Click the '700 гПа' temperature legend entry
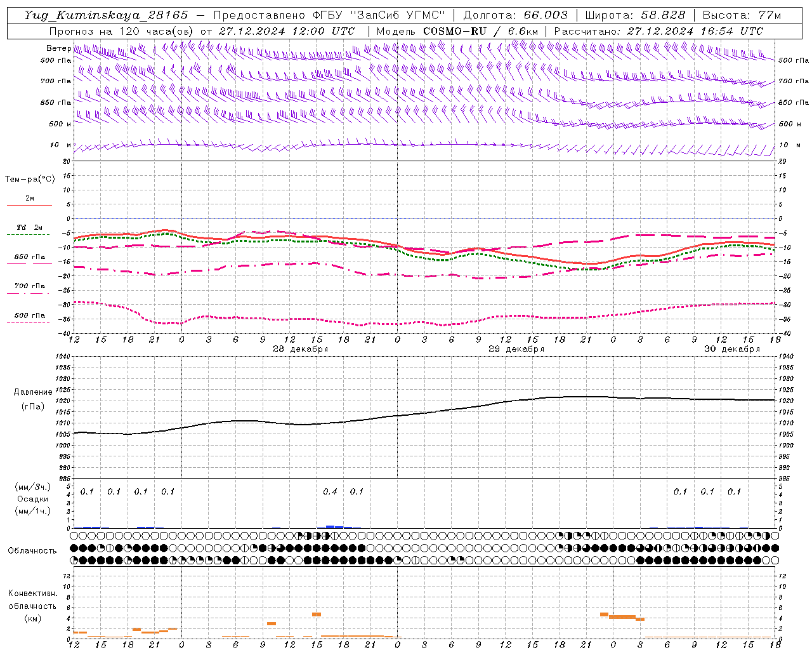This screenshot has height=650, width=812. [x=29, y=286]
